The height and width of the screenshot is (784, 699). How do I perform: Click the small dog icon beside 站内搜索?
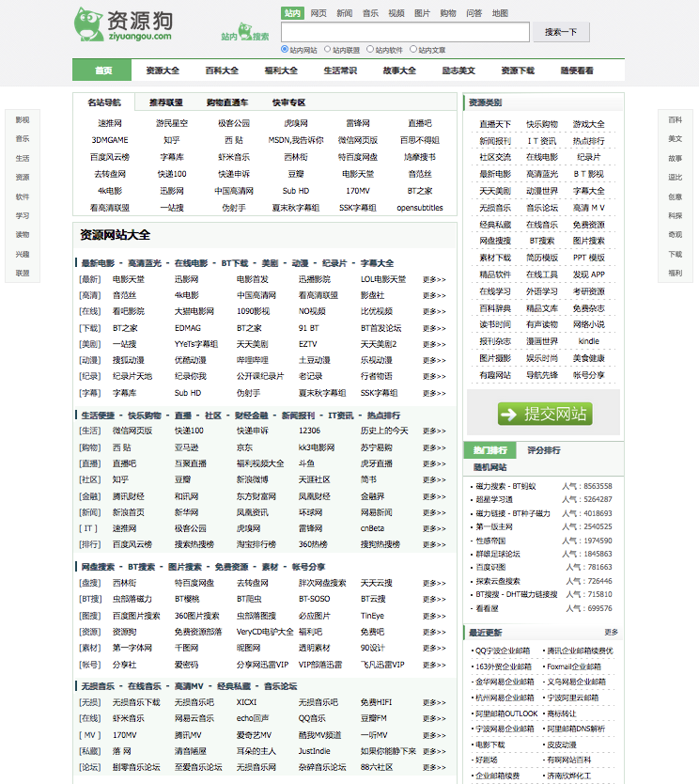(245, 30)
